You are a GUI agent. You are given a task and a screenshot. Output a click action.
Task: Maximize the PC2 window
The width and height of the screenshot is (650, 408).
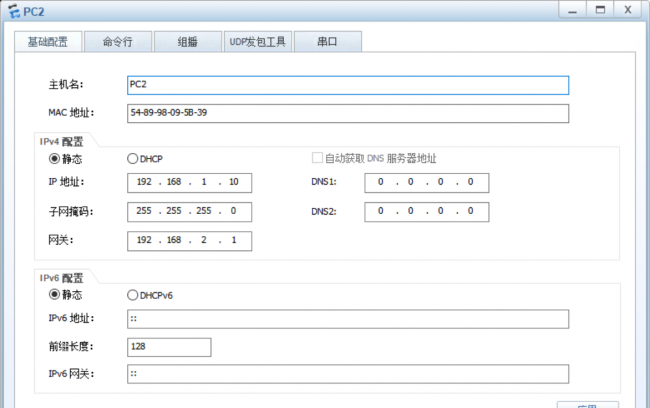point(600,10)
